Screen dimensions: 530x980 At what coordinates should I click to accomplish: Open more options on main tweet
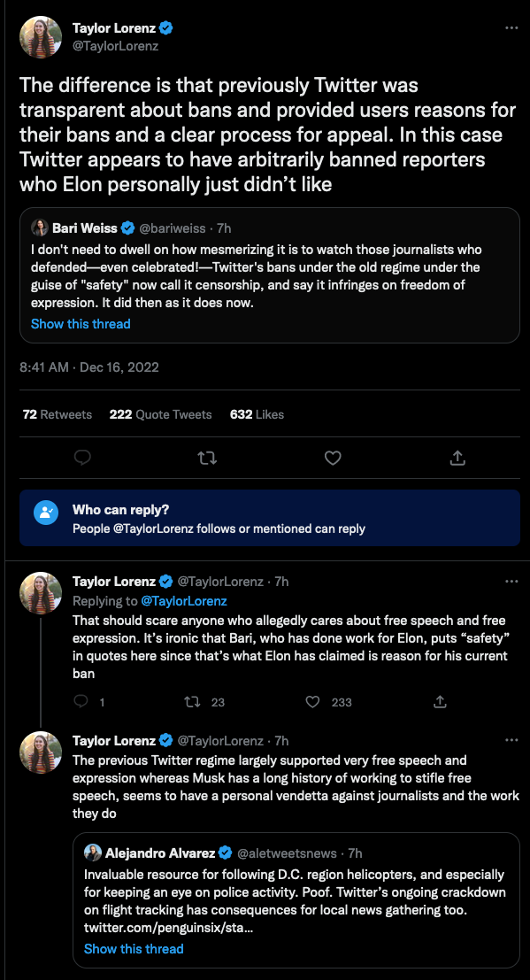click(x=511, y=28)
